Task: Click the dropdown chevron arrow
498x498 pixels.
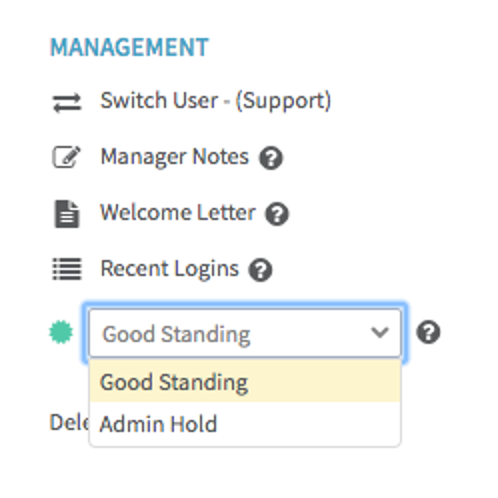Action: click(x=380, y=332)
